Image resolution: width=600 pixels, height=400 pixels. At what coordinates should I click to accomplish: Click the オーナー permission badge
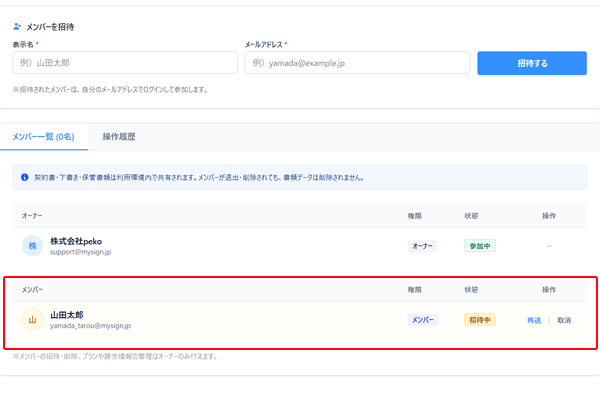click(422, 246)
